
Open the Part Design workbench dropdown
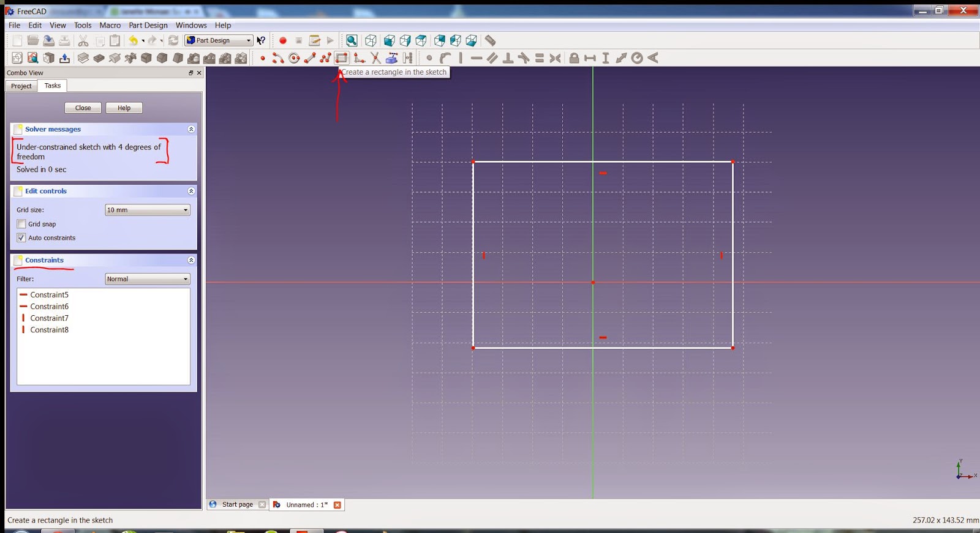(219, 40)
